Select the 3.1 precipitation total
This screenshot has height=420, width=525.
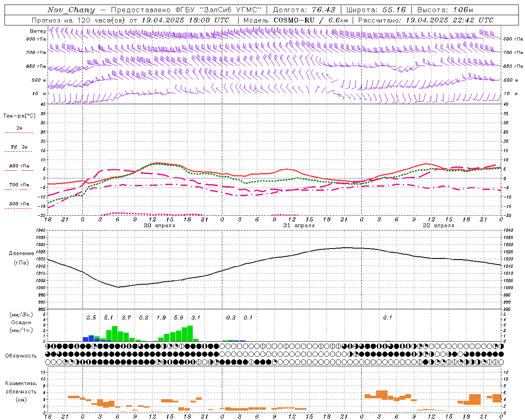(x=196, y=318)
